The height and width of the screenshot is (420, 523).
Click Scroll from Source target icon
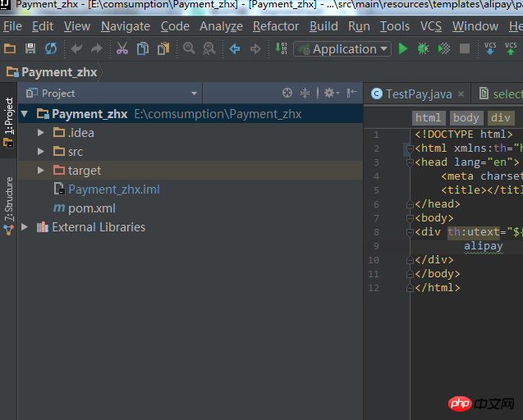[x=287, y=94]
